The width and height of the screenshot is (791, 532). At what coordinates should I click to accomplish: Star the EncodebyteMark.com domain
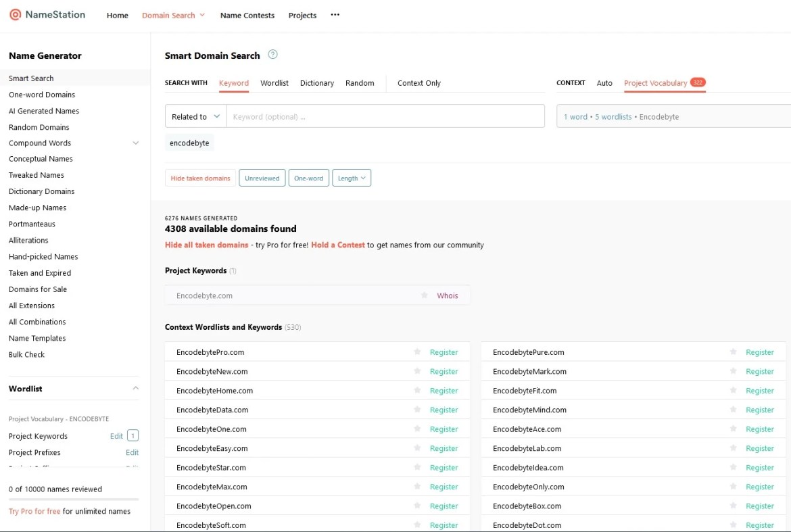pyautogui.click(x=733, y=370)
